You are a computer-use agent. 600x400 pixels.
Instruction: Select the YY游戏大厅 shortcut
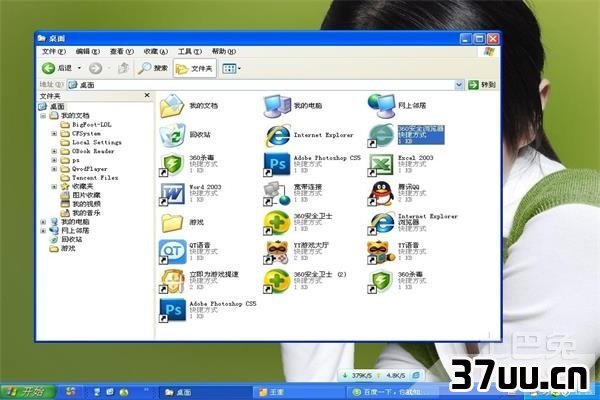277,252
